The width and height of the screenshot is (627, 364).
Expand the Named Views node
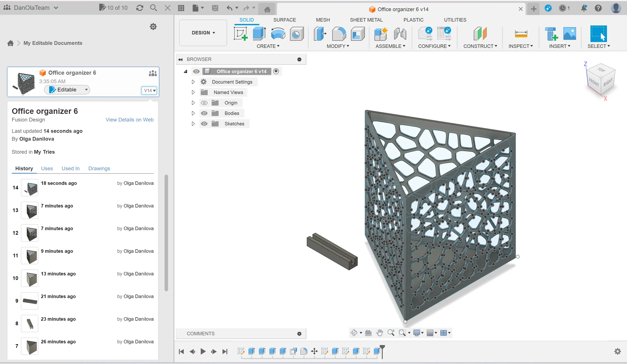point(193,92)
